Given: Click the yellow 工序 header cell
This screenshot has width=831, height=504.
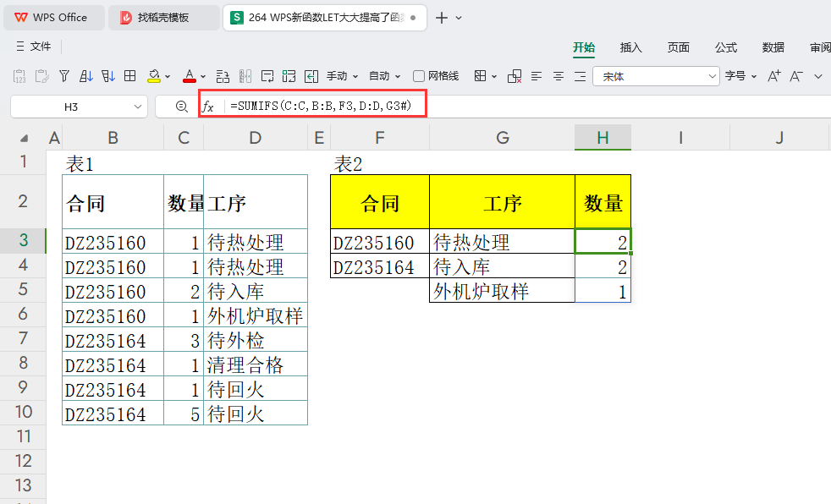Looking at the screenshot, I should tap(502, 202).
